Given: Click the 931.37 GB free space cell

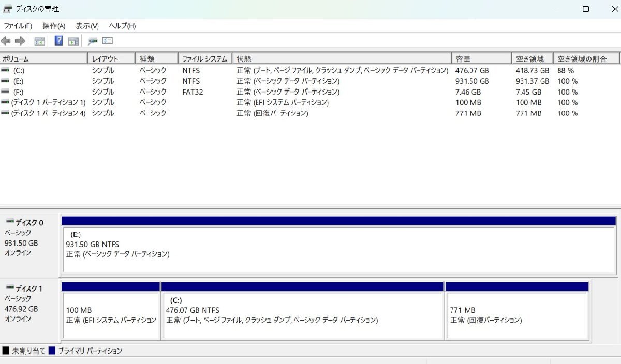Looking at the screenshot, I should (x=533, y=81).
